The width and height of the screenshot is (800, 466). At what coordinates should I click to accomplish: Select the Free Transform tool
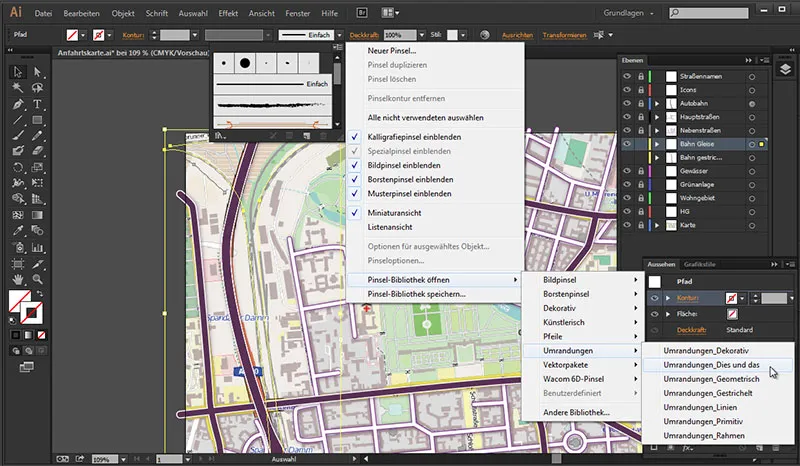(37, 183)
